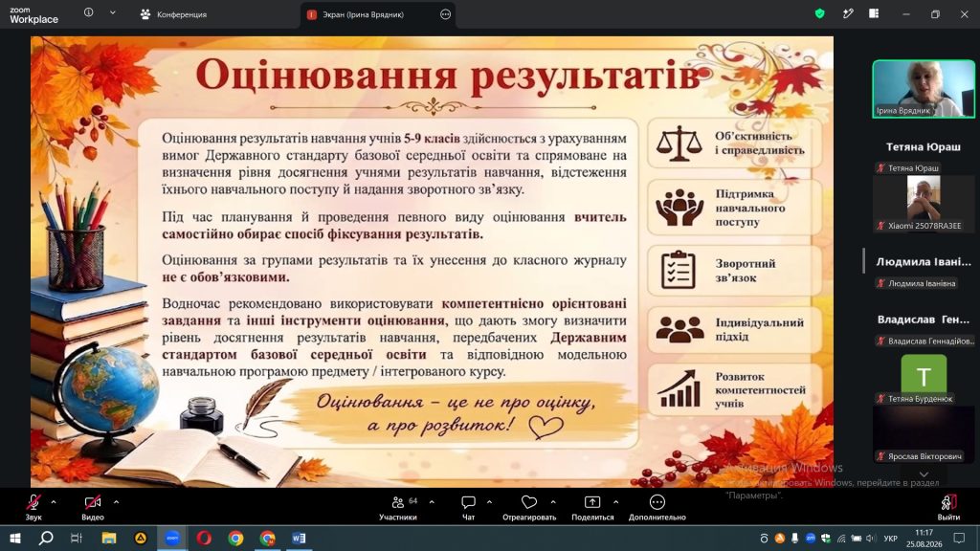Expand the arrow next to Чат

489,501
